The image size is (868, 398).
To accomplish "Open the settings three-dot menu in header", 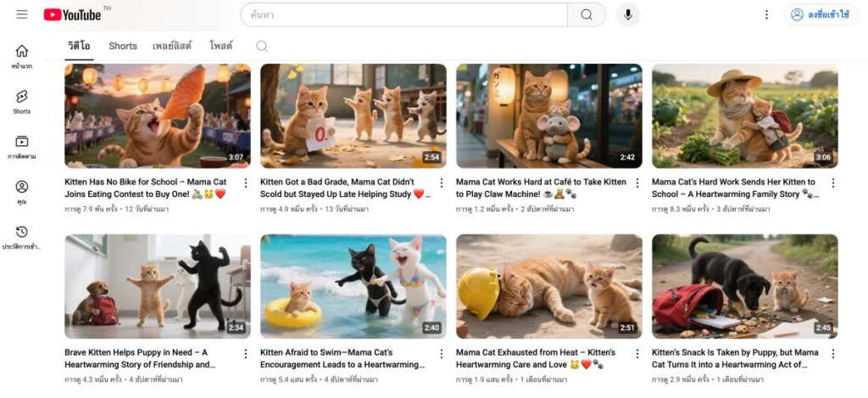I will [766, 14].
